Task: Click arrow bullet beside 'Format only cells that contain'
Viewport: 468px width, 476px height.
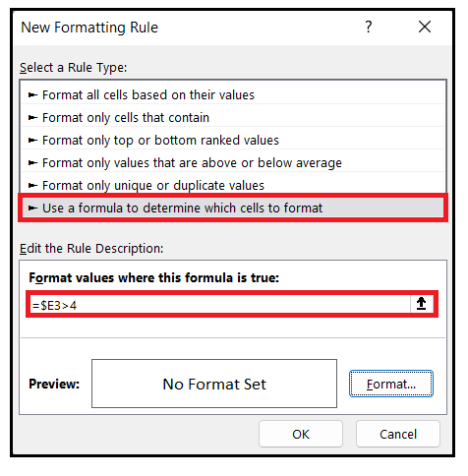Action: coord(32,118)
